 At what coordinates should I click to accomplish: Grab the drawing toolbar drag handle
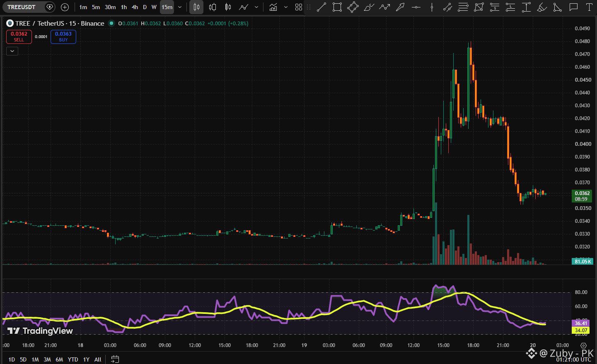[x=309, y=7]
